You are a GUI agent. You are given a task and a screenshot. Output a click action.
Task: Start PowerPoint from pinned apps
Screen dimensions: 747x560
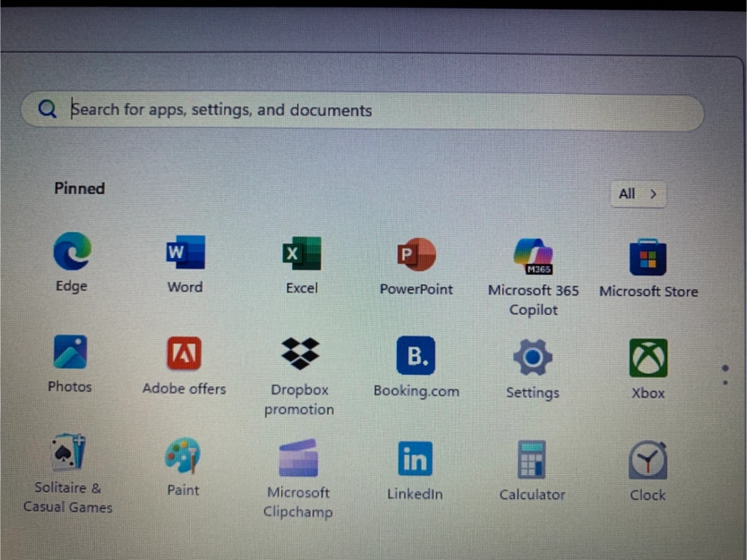pyautogui.click(x=416, y=255)
